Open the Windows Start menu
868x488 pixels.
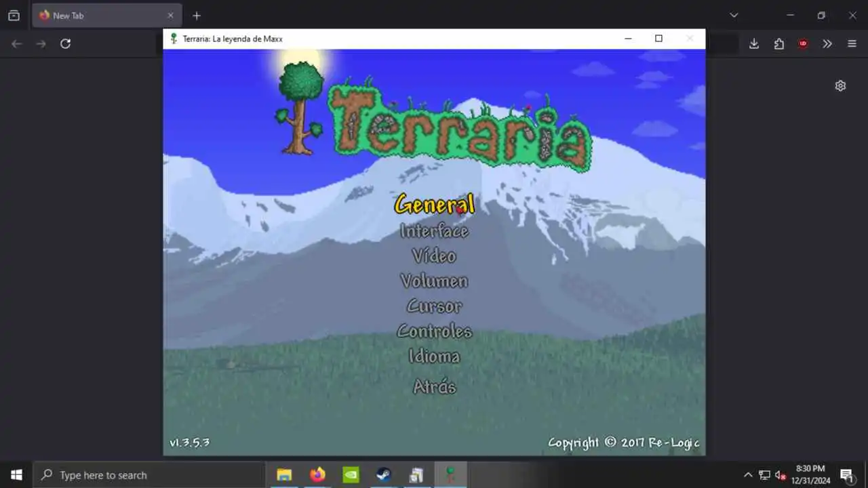[16, 475]
